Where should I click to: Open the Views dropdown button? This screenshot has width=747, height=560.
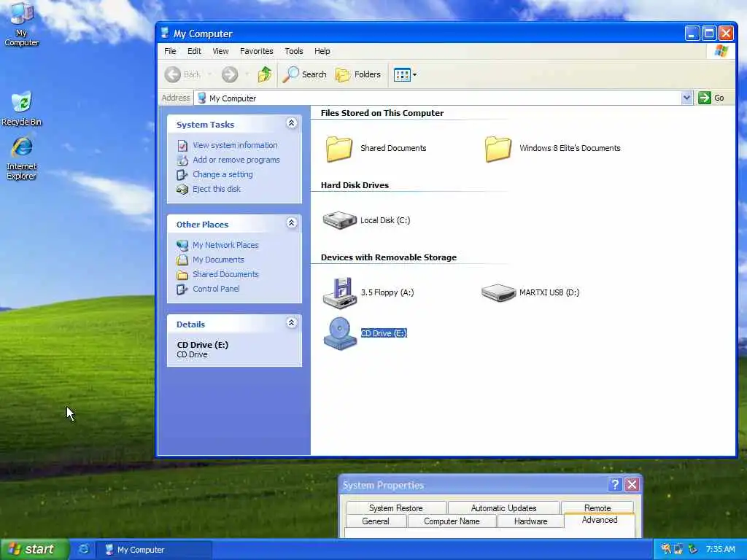click(405, 74)
